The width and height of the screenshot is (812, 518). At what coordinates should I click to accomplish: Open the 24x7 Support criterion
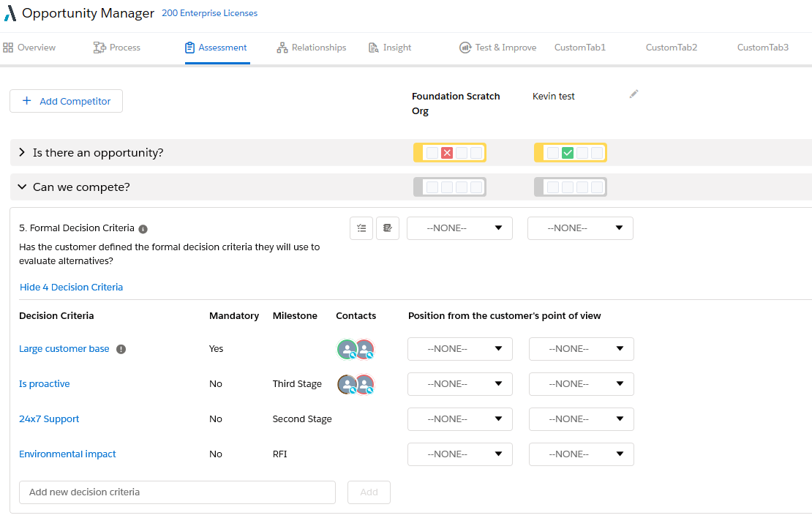click(49, 419)
